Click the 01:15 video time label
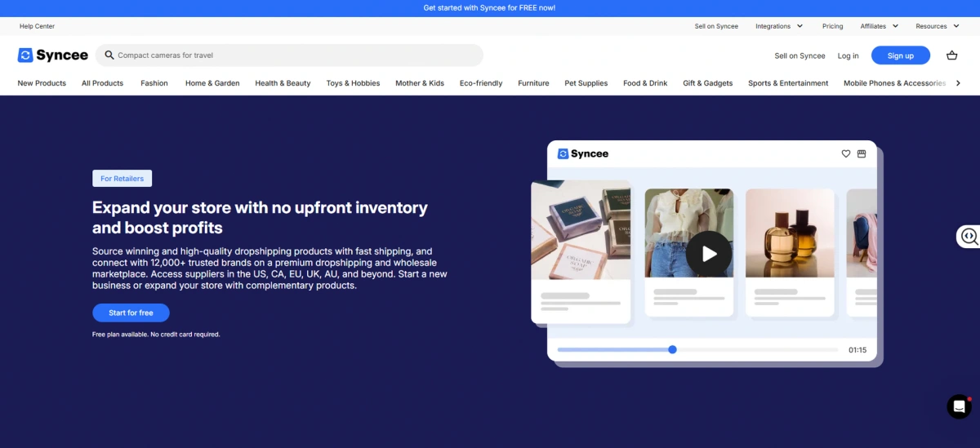The image size is (980, 448). [857, 350]
